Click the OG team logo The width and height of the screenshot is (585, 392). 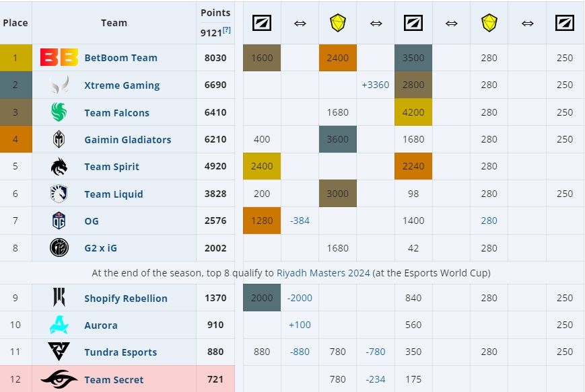59,221
